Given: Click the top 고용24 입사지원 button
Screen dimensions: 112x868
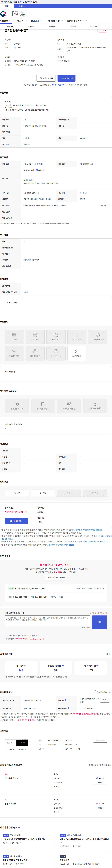Looking at the screenshot, I should (66, 78).
